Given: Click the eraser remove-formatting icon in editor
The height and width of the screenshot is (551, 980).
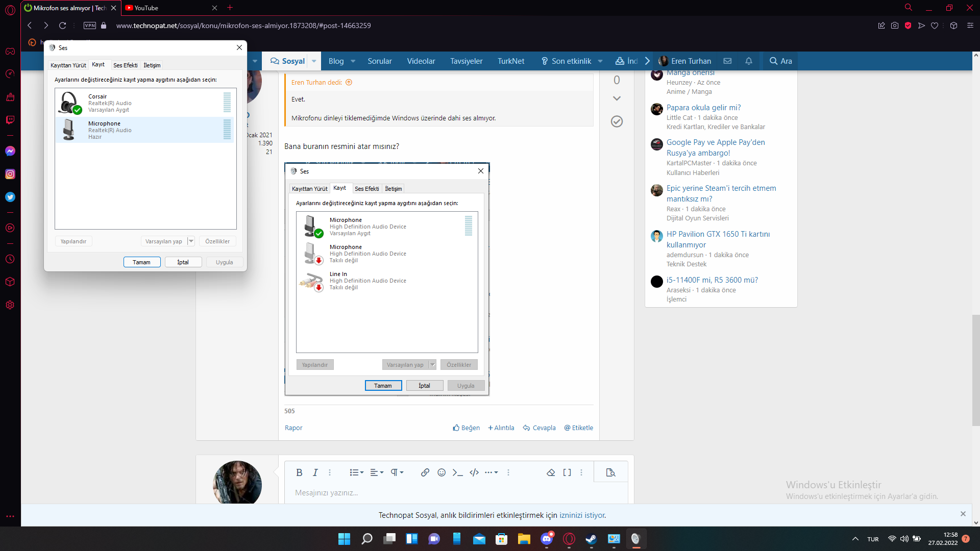Looking at the screenshot, I should [551, 472].
